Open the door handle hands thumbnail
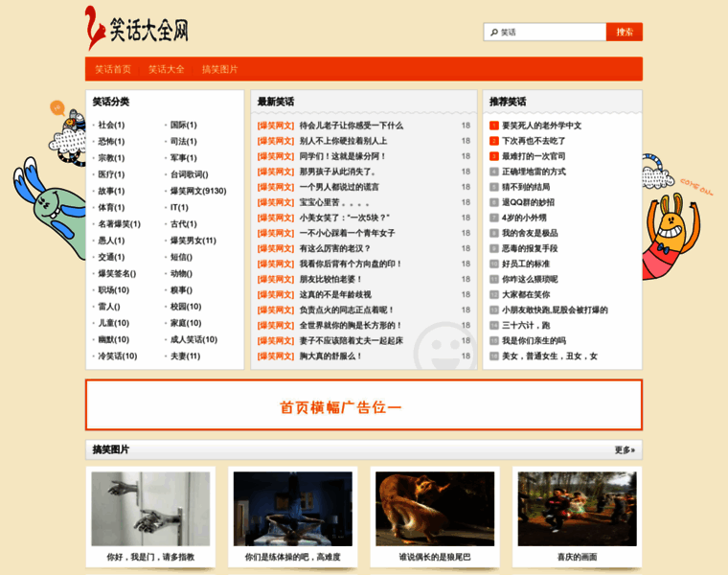Viewport: 728px width, 575px height. [x=150, y=509]
